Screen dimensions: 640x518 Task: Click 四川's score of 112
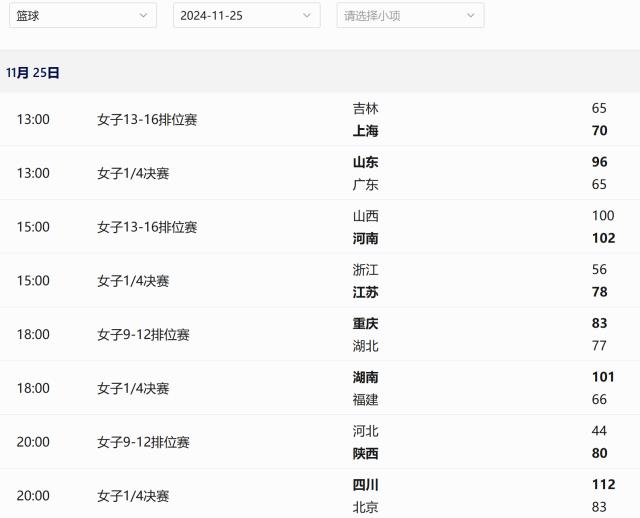(603, 485)
